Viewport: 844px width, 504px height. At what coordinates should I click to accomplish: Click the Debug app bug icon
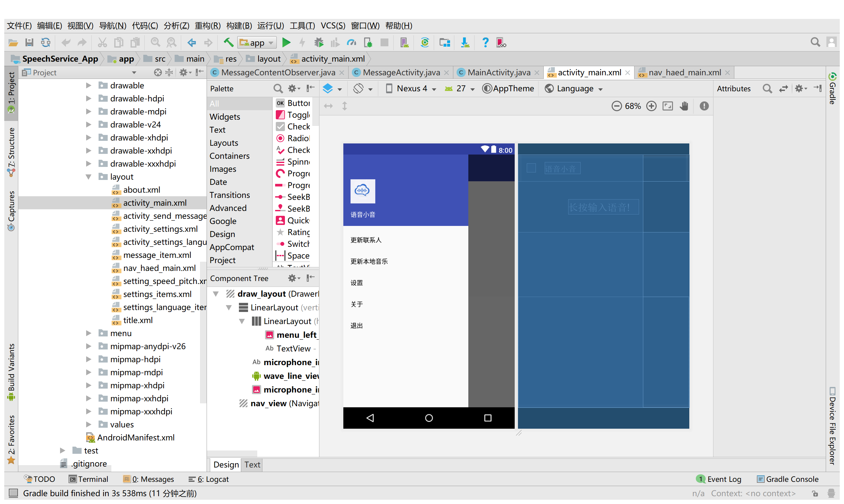[x=319, y=42]
